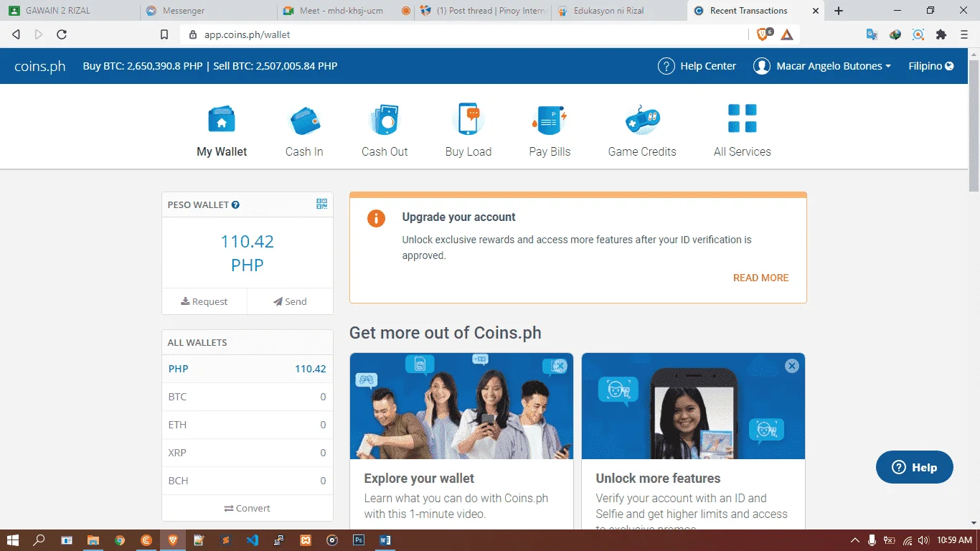Change the language from Filipino
The height and width of the screenshot is (551, 980).
coord(931,66)
